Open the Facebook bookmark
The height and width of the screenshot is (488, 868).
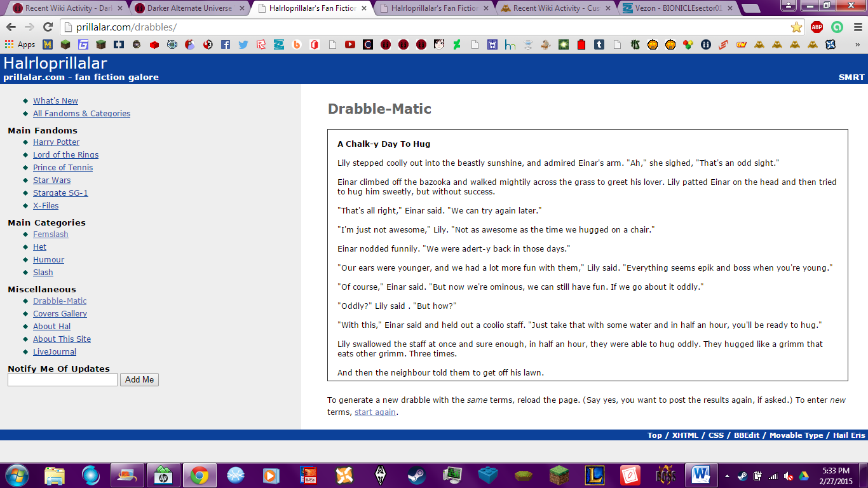224,45
